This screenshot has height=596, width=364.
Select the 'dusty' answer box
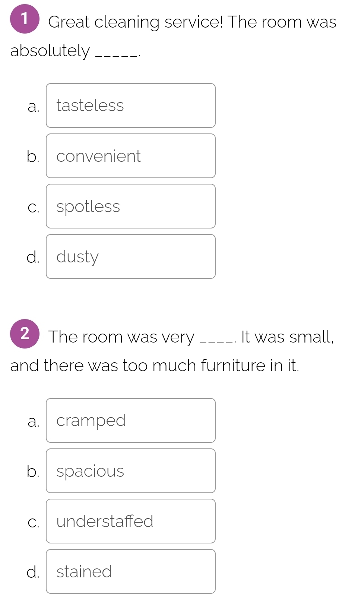[130, 256]
